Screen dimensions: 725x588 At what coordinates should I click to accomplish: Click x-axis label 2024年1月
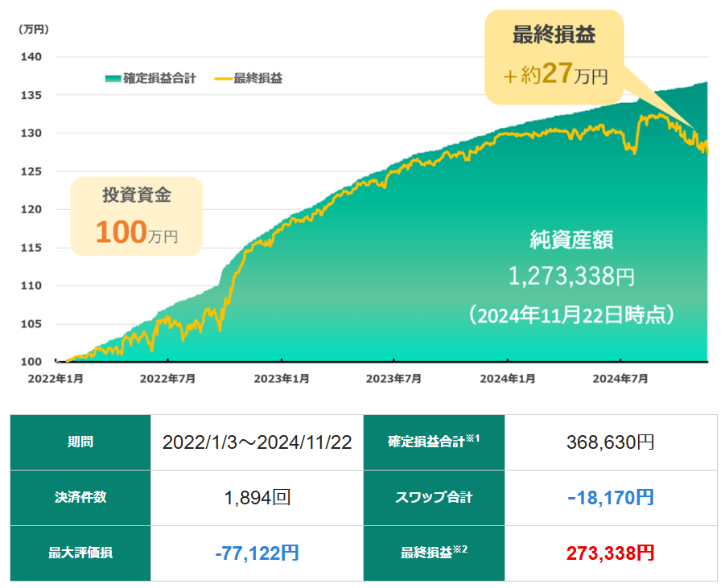point(508,379)
